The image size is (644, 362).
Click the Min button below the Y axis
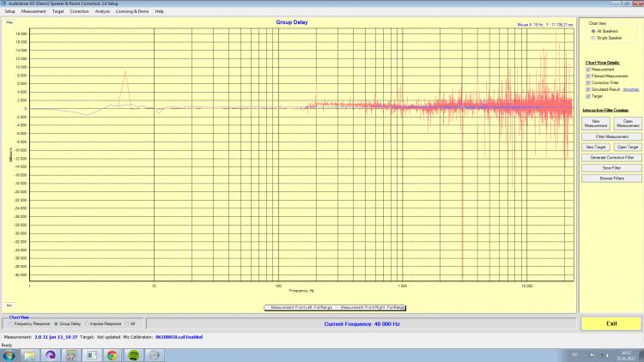pos(9,305)
